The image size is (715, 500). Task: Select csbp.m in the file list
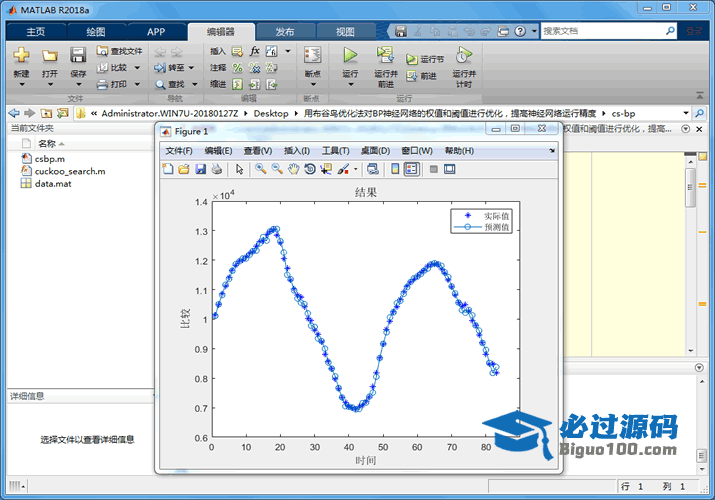tap(49, 158)
